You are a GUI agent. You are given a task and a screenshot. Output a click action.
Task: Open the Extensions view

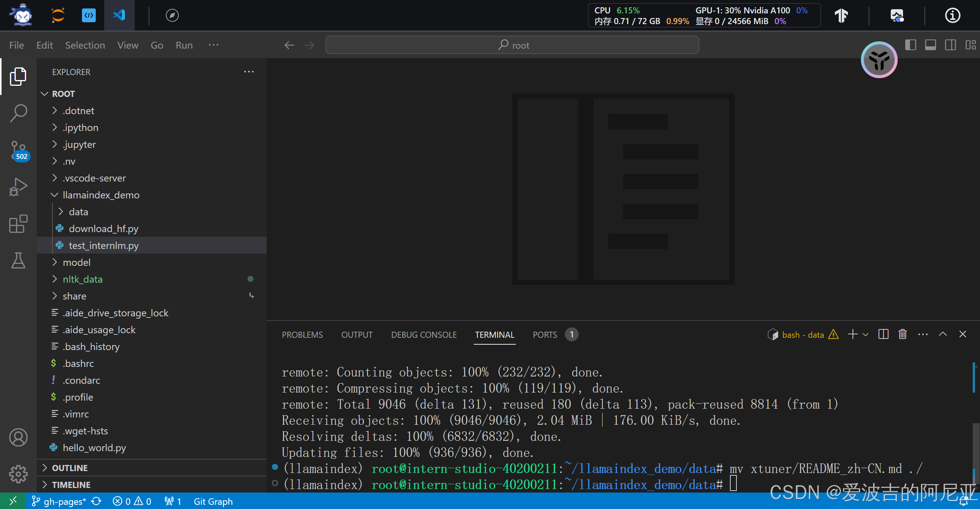pyautogui.click(x=18, y=224)
